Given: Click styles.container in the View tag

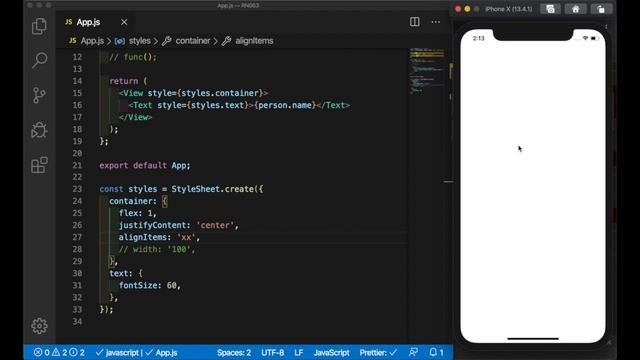Looking at the screenshot, I should [220, 93].
